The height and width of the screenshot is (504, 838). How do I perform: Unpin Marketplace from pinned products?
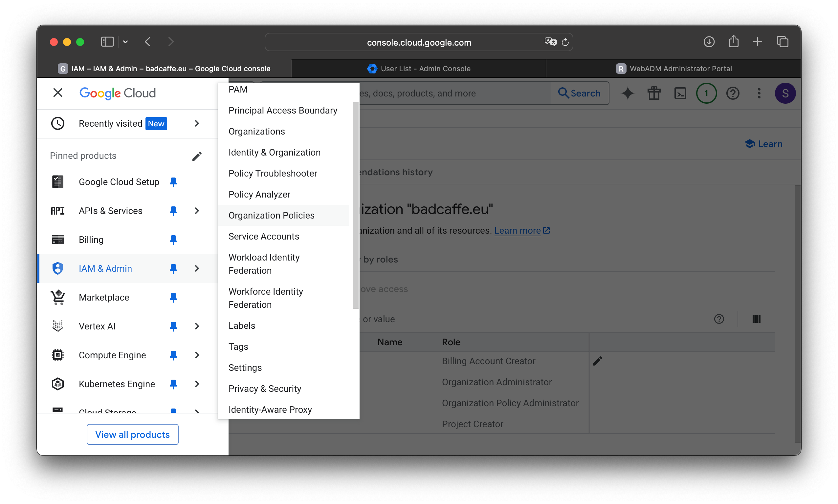[x=173, y=298]
